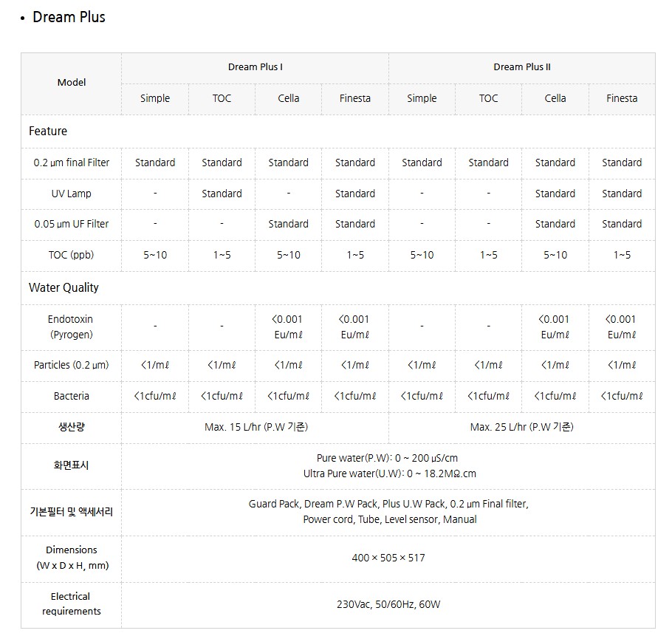Select the 0.05 µm UF Filter row label
Viewport: 672px width, 636px height.
[72, 224]
